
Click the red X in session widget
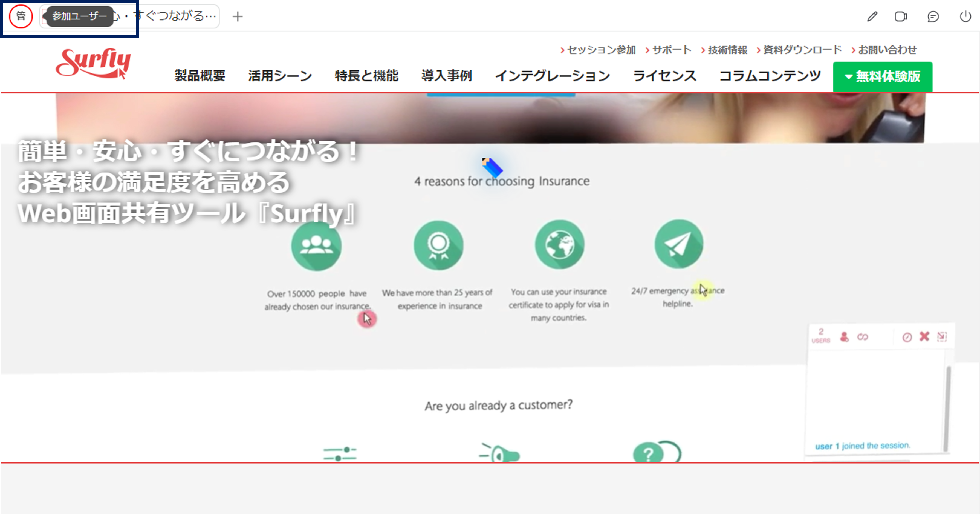point(924,336)
